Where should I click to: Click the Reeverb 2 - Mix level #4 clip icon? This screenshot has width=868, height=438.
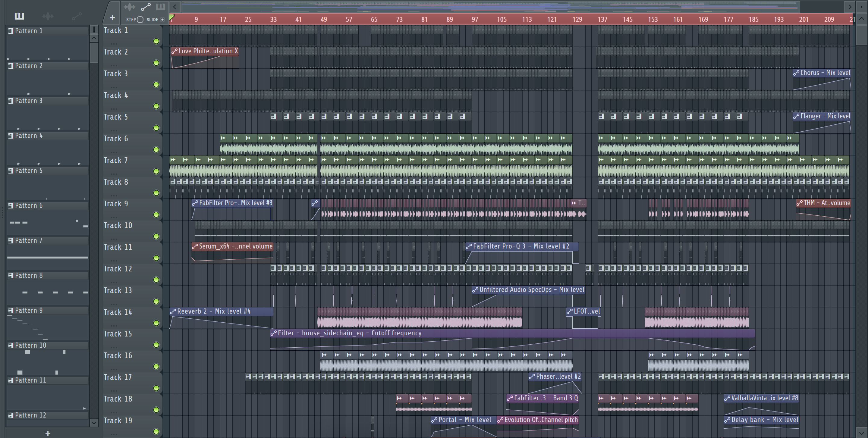tap(173, 312)
